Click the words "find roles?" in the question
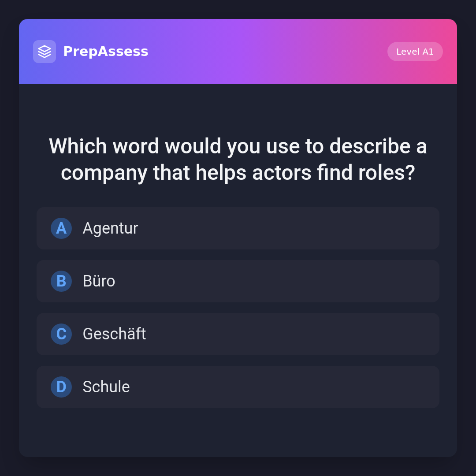The image size is (476, 476). point(366,173)
